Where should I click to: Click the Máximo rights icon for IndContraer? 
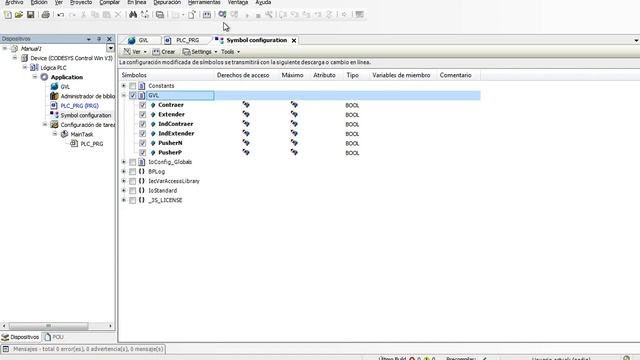point(294,124)
